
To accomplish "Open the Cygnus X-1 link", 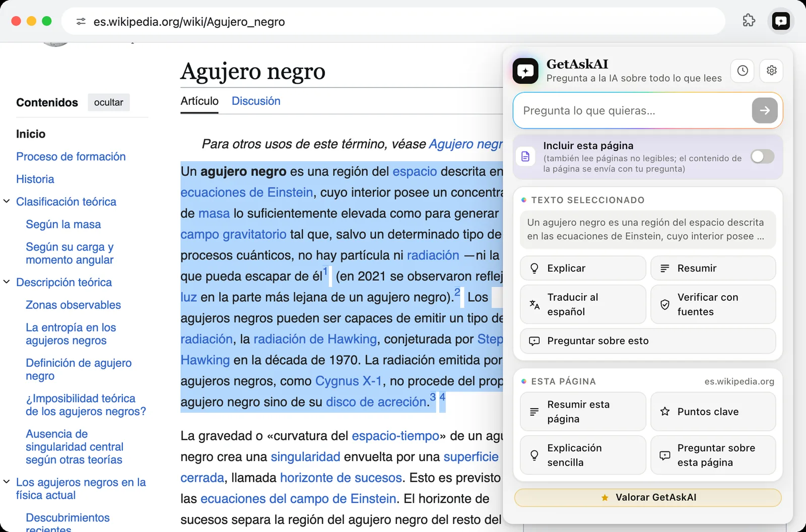I will [x=349, y=381].
